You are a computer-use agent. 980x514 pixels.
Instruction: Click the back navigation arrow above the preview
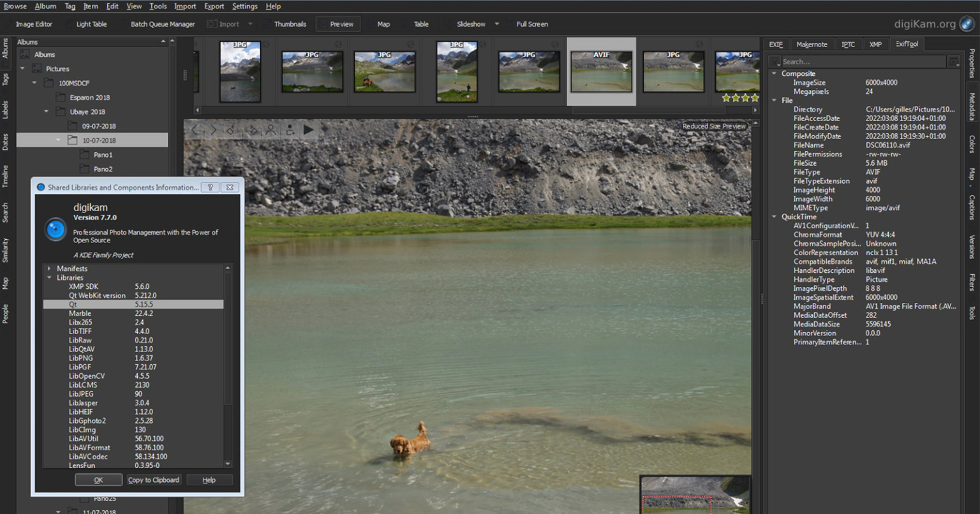tap(195, 129)
